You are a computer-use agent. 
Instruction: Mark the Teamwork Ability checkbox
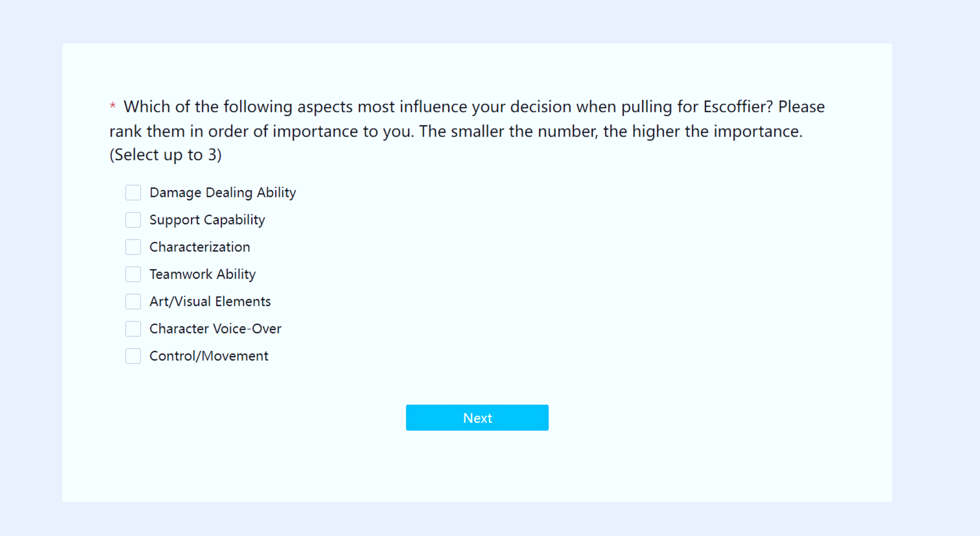click(133, 274)
